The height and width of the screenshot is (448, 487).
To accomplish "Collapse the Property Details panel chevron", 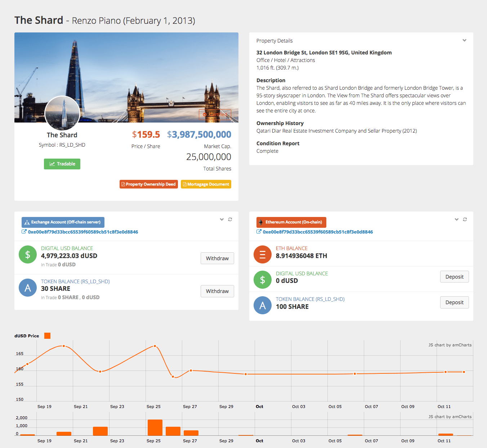I will point(464,40).
